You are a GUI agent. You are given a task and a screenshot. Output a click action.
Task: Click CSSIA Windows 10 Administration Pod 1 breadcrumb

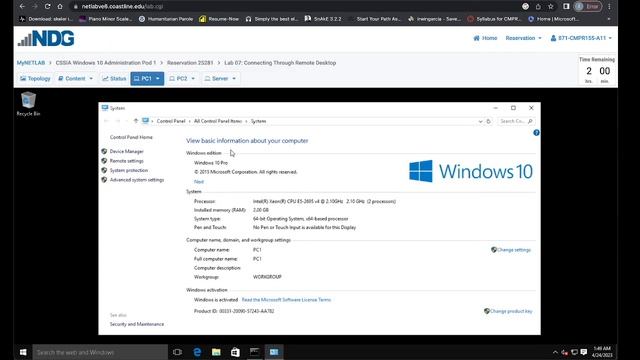pyautogui.click(x=106, y=63)
